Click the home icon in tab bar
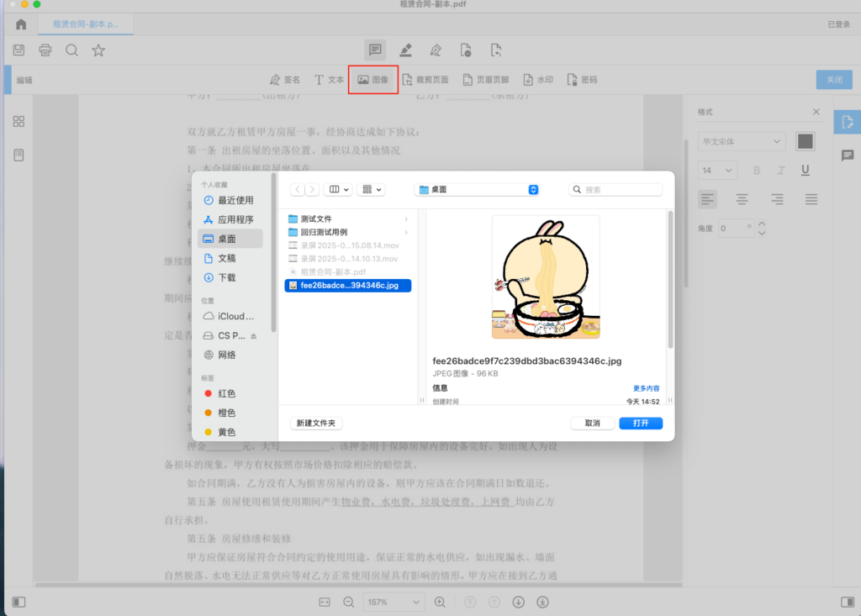The image size is (861, 616). click(x=21, y=24)
